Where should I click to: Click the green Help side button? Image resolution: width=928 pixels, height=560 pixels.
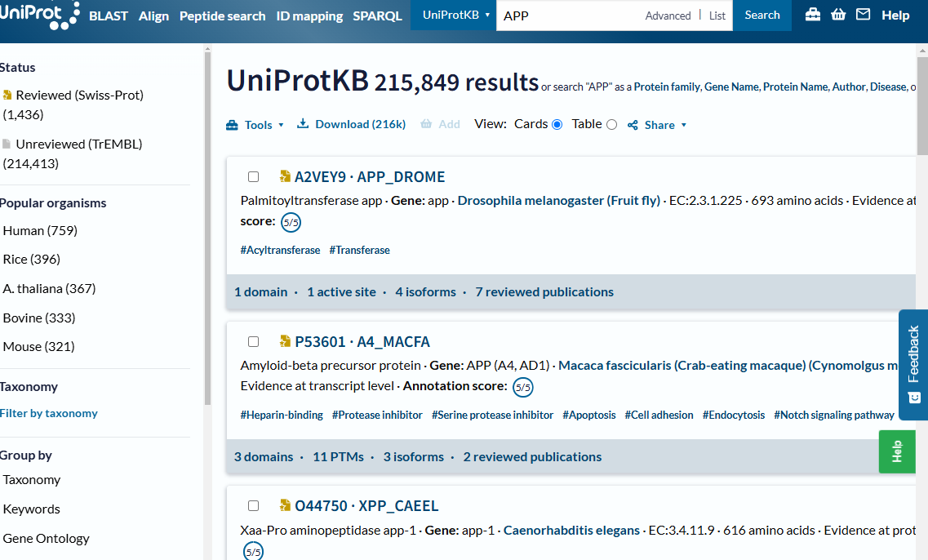coord(896,451)
